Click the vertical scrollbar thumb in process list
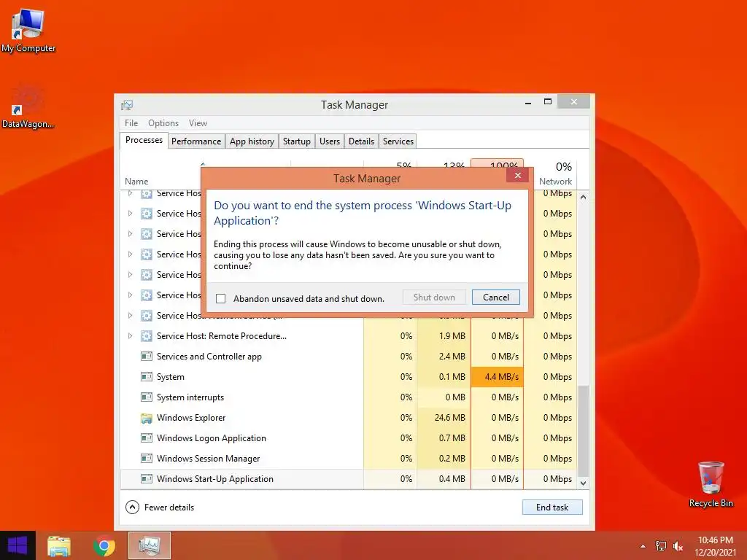The width and height of the screenshot is (747, 560). pyautogui.click(x=583, y=430)
